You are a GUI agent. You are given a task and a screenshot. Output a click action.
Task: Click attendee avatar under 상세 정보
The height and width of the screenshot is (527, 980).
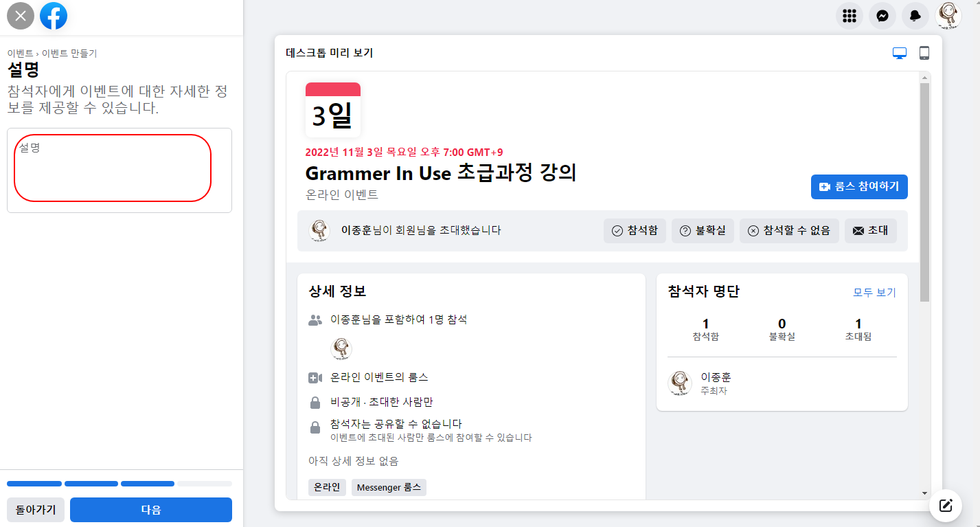pyautogui.click(x=341, y=348)
